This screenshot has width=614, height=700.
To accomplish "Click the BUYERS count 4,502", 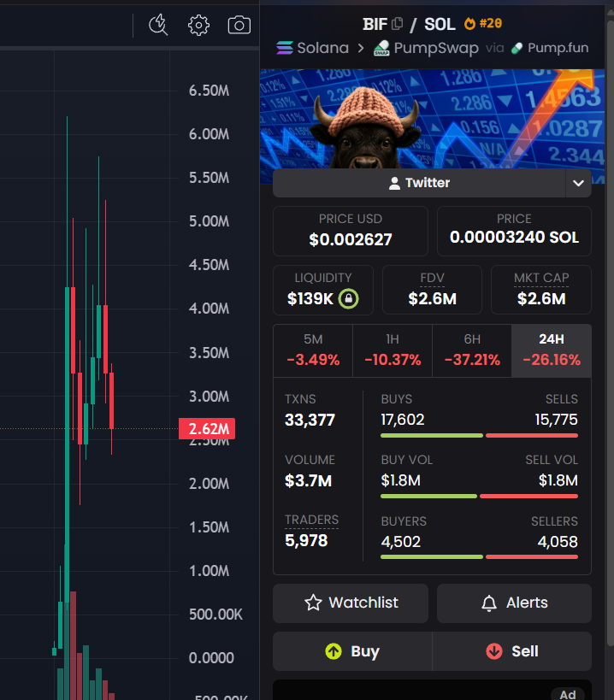I will 400,542.
